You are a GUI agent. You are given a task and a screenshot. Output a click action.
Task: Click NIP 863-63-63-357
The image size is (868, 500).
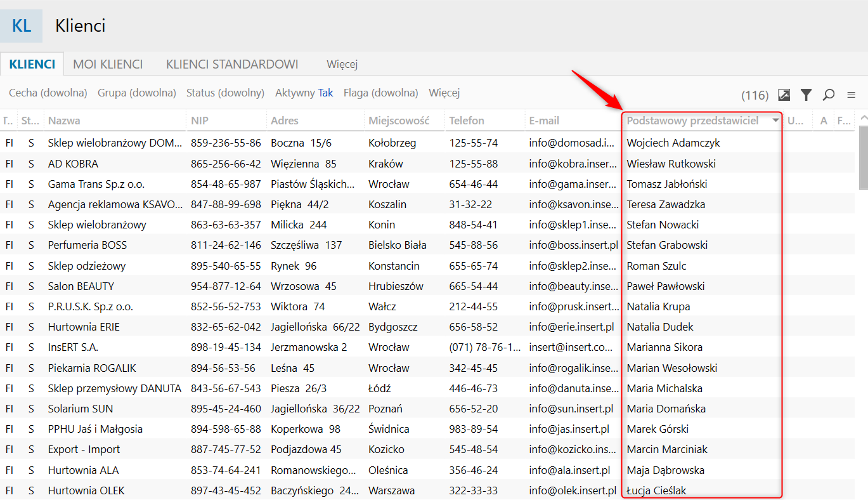226,225
